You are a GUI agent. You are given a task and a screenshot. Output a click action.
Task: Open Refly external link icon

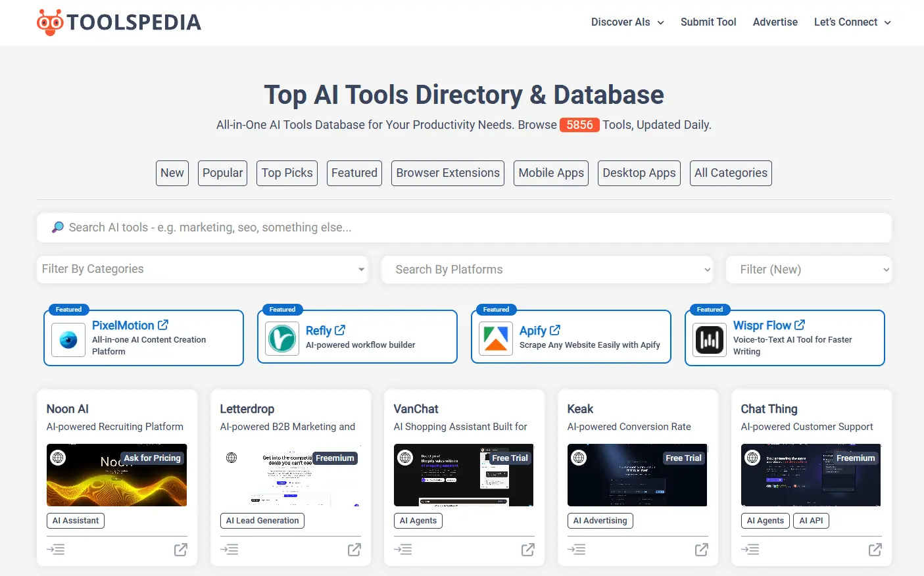pos(340,330)
